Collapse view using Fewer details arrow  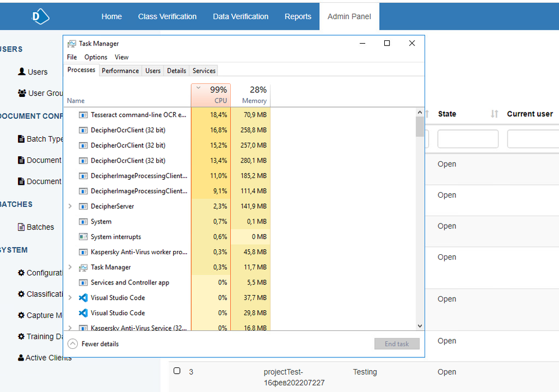(x=72, y=344)
